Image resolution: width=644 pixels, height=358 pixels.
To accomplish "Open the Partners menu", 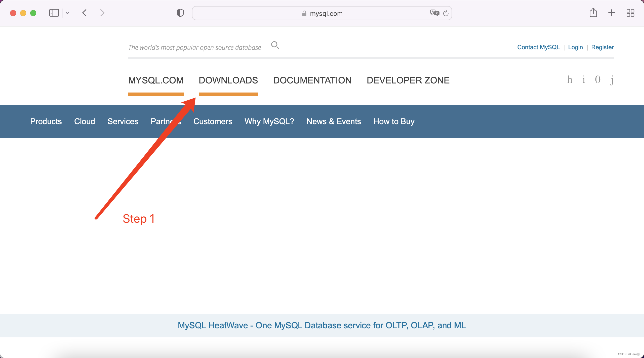I will point(166,121).
